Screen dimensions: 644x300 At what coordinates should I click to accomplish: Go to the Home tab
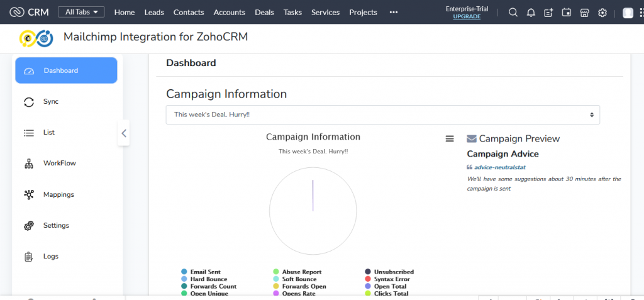(x=125, y=13)
